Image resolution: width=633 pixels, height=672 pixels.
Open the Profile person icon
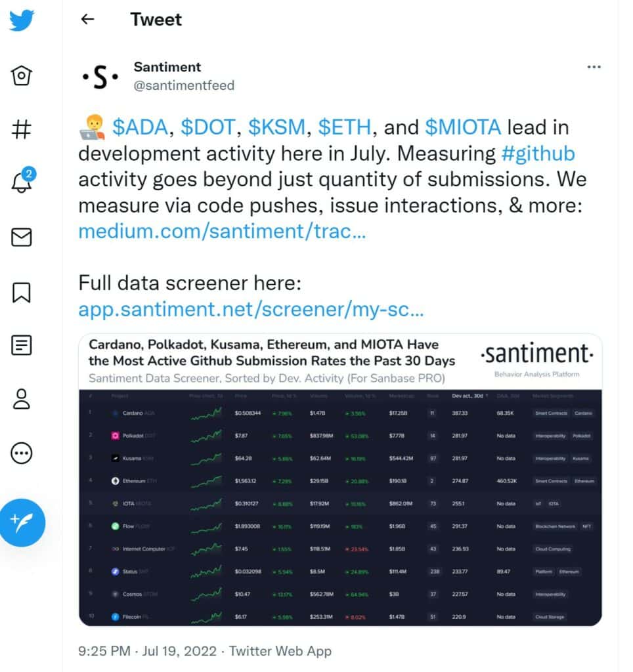(22, 398)
